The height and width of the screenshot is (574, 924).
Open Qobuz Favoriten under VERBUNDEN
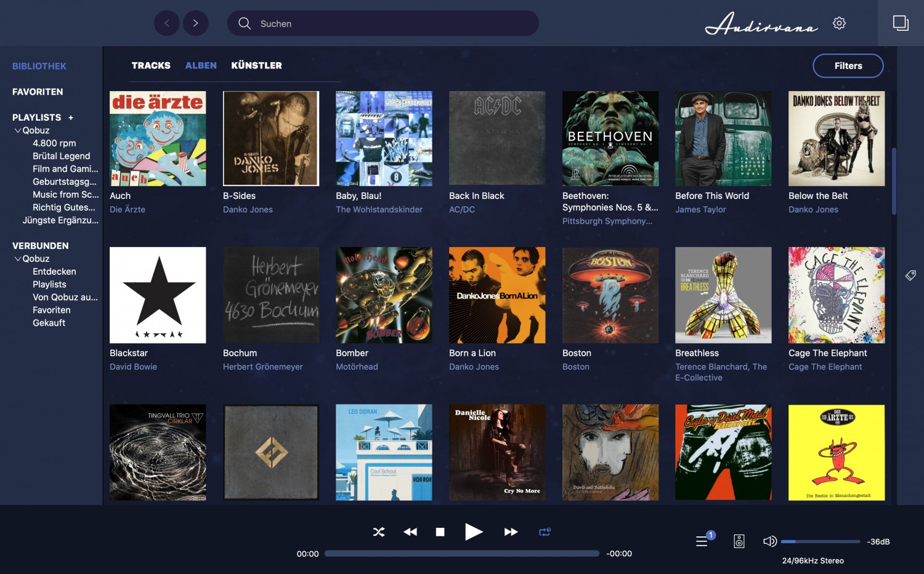pos(52,310)
